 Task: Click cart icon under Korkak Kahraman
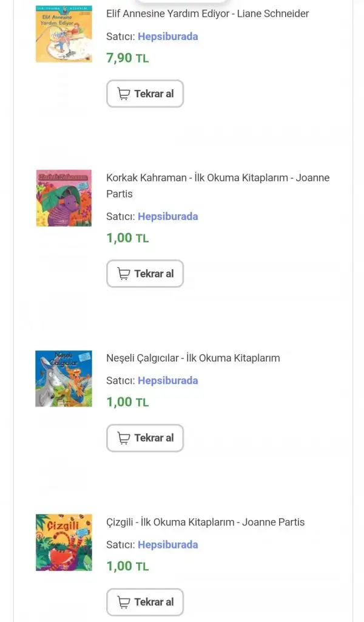tap(124, 274)
